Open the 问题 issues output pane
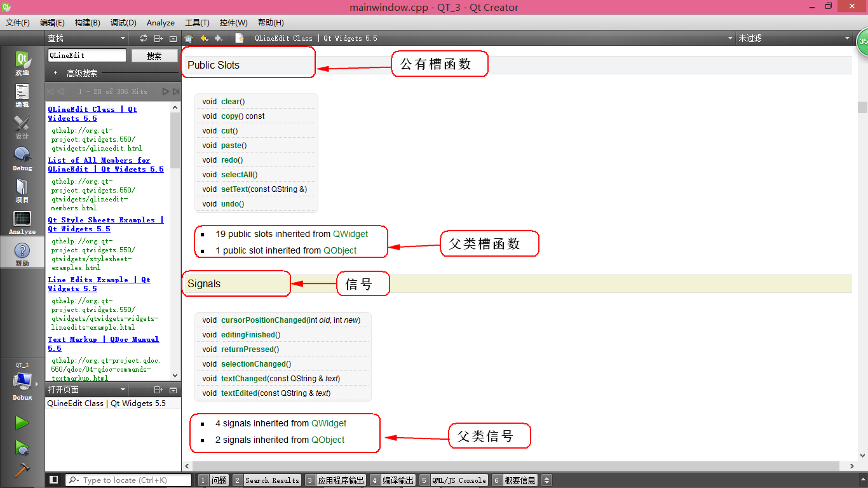868x488 pixels. (214, 480)
